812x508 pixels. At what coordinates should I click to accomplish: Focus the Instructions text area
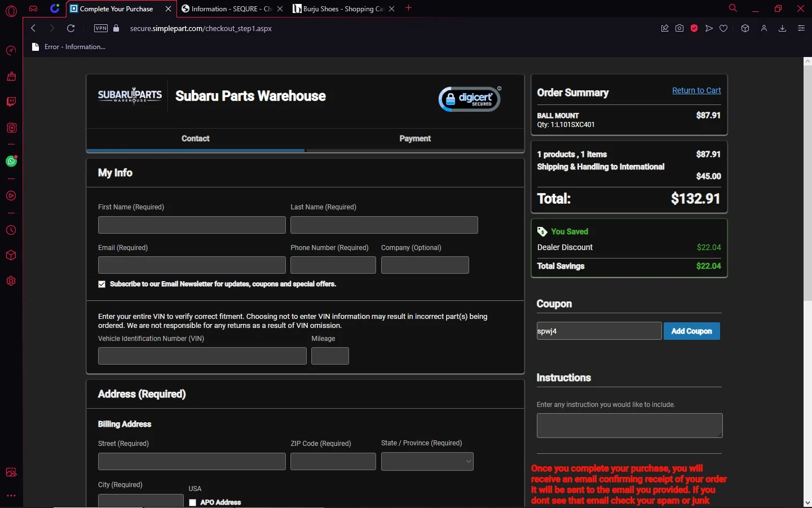[x=629, y=426]
